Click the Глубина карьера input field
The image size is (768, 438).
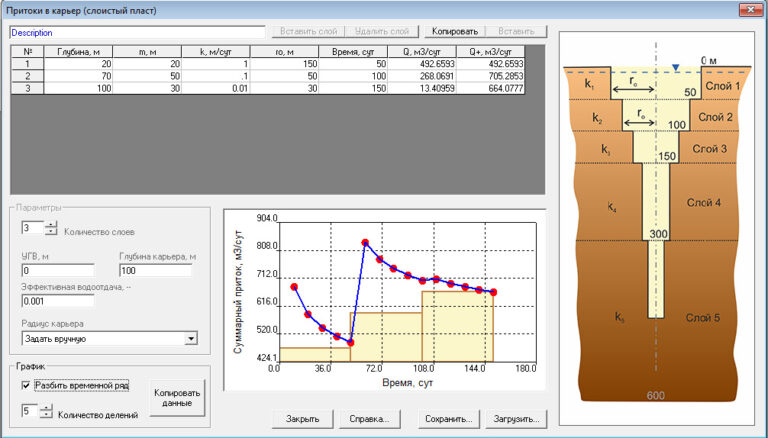pyautogui.click(x=154, y=270)
